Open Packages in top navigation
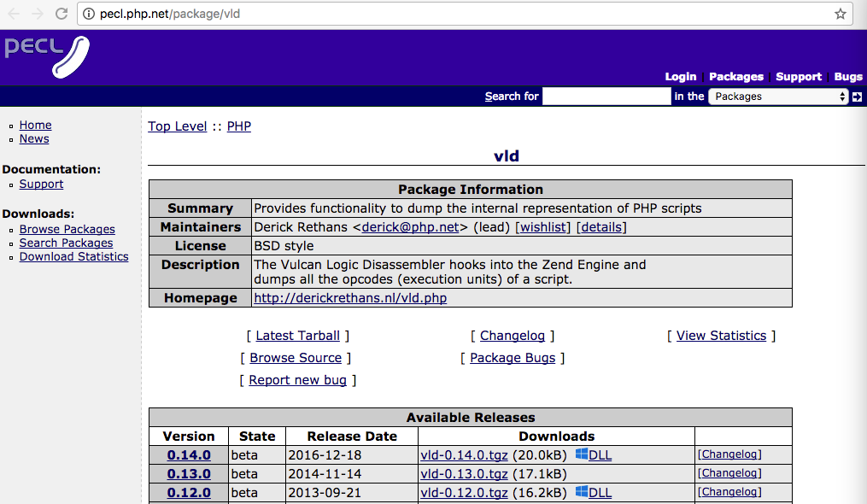 (x=736, y=76)
